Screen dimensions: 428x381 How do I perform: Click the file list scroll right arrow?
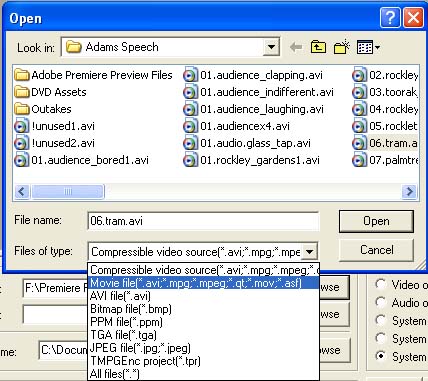tap(409, 192)
